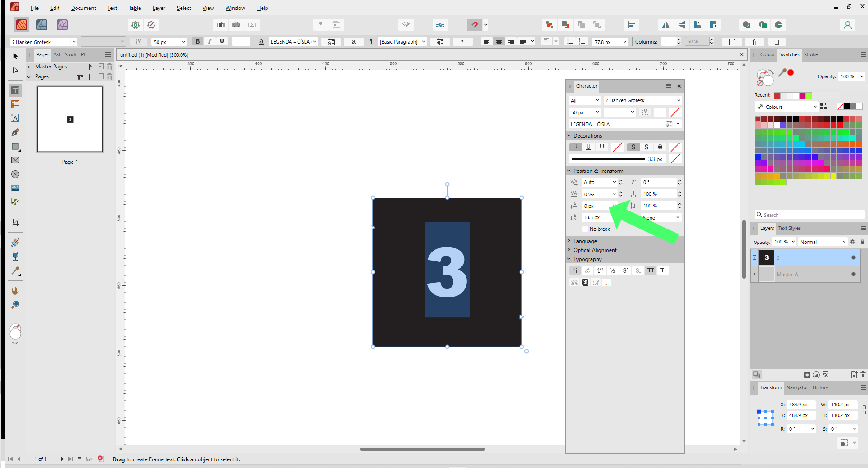Open Preflight gear icon in toolbar
This screenshot has width=868, height=468.
(x=135, y=25)
